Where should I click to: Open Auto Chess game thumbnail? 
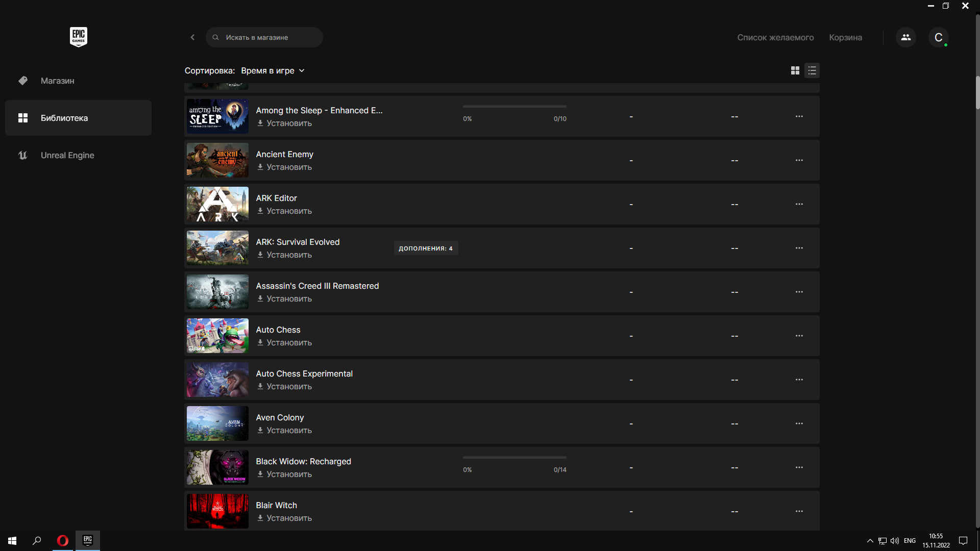pos(217,336)
